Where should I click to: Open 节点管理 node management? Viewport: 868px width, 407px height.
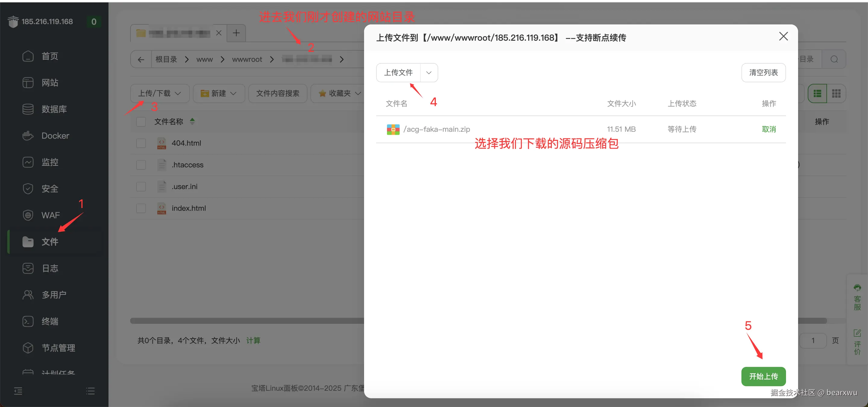[58, 348]
